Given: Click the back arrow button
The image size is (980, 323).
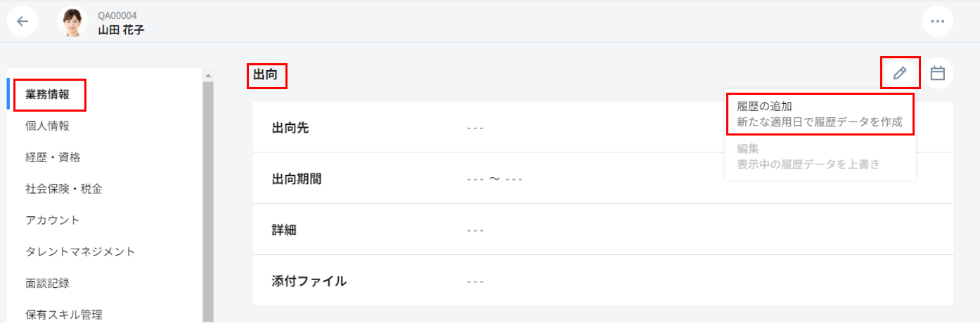Looking at the screenshot, I should point(22,21).
